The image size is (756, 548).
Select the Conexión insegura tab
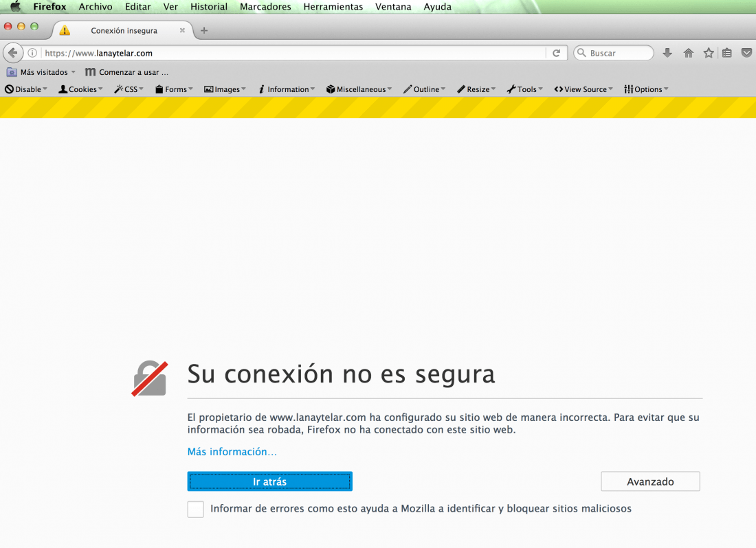click(124, 30)
